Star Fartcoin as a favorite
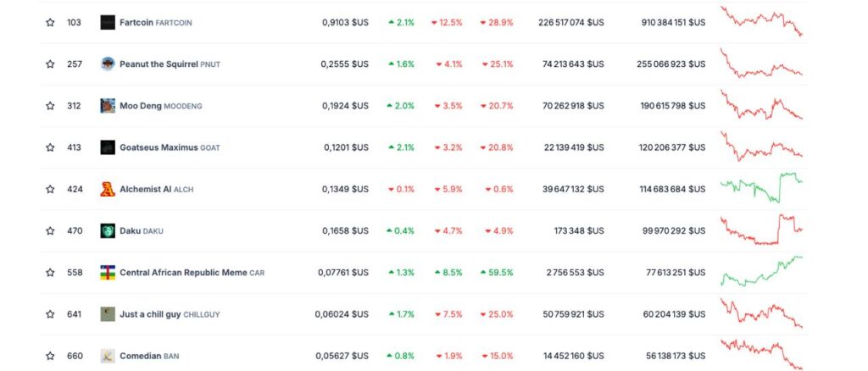The width and height of the screenshot is (868, 371). (50, 23)
